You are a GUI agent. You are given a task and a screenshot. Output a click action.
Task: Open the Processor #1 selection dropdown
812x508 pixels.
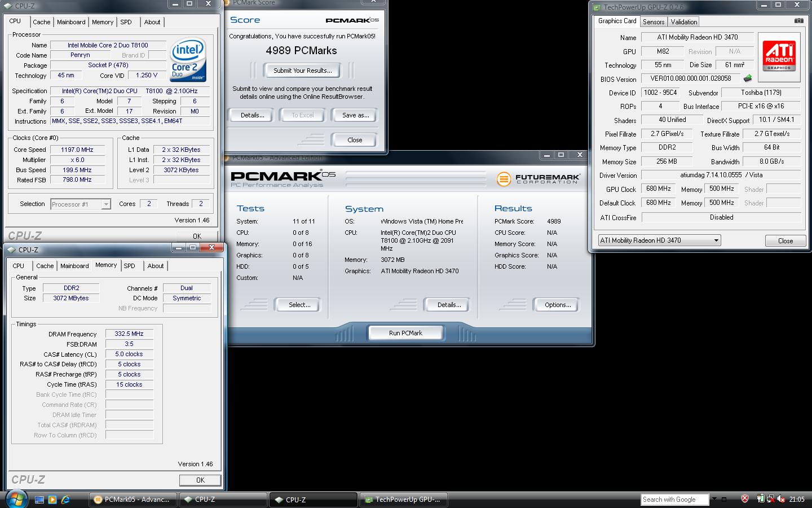81,204
